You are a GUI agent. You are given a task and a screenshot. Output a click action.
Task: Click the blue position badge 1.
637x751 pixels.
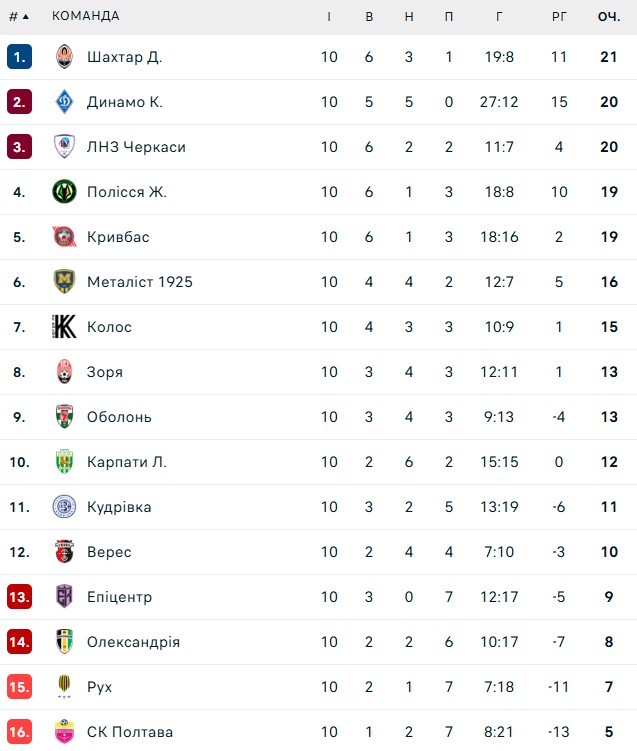[x=19, y=57]
